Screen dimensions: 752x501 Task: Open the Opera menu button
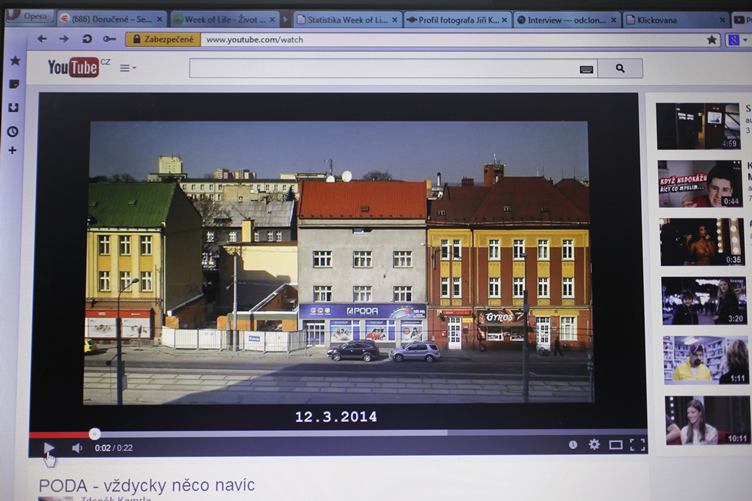(x=29, y=16)
